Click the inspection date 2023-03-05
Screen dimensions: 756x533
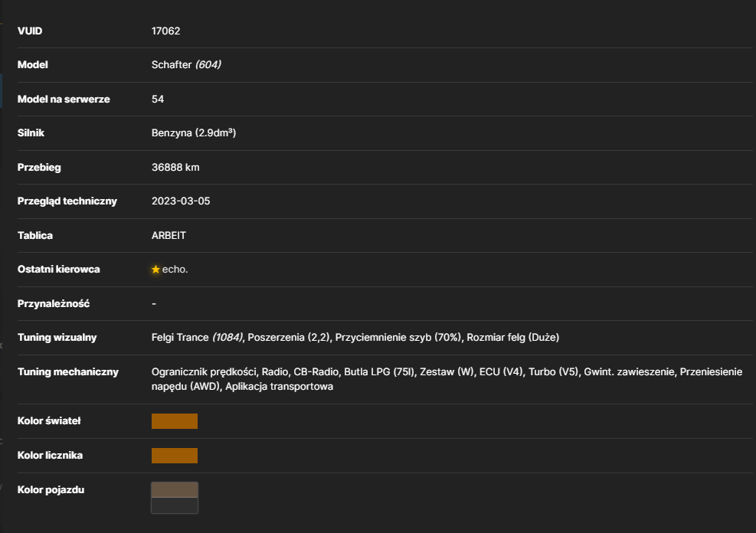(181, 201)
